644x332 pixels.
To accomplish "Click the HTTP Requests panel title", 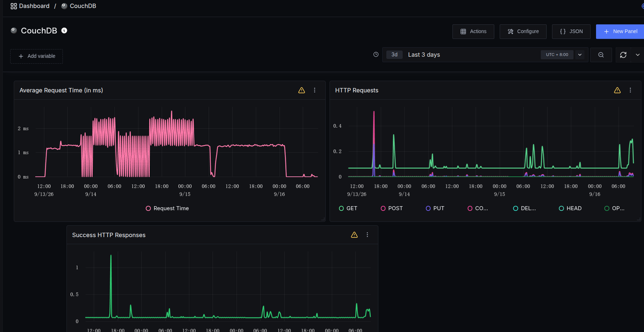I will (x=357, y=90).
